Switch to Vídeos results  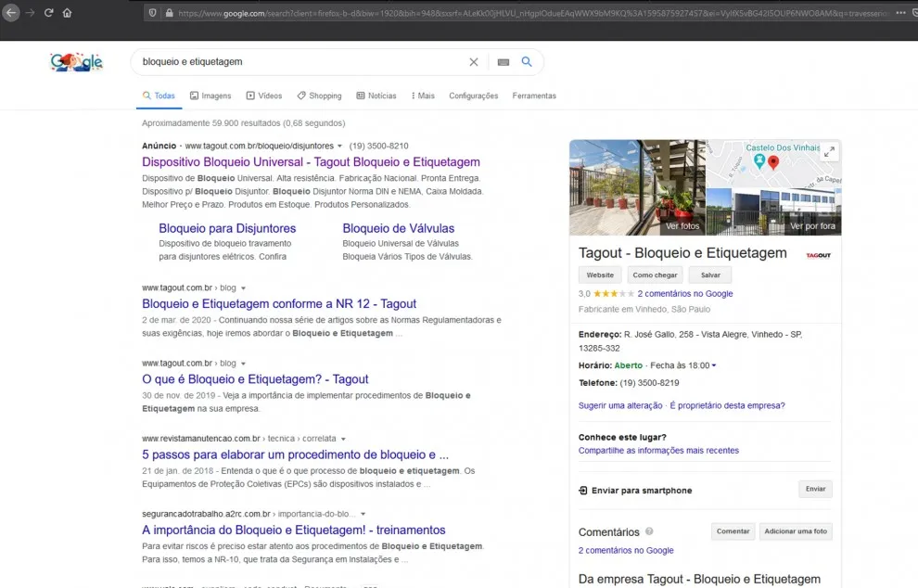[x=264, y=96]
